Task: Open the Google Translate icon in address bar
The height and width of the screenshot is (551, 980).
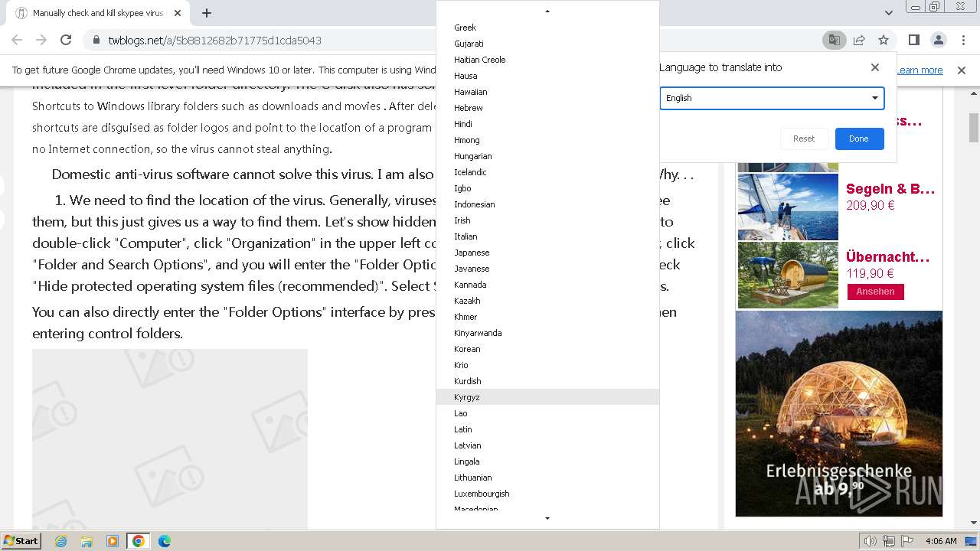Action: [834, 40]
